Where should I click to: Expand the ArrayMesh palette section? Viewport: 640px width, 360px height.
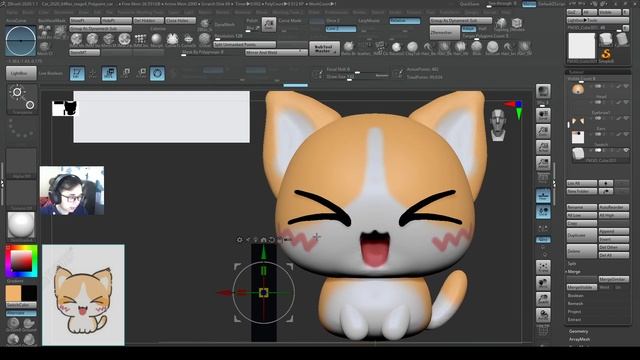pyautogui.click(x=580, y=339)
